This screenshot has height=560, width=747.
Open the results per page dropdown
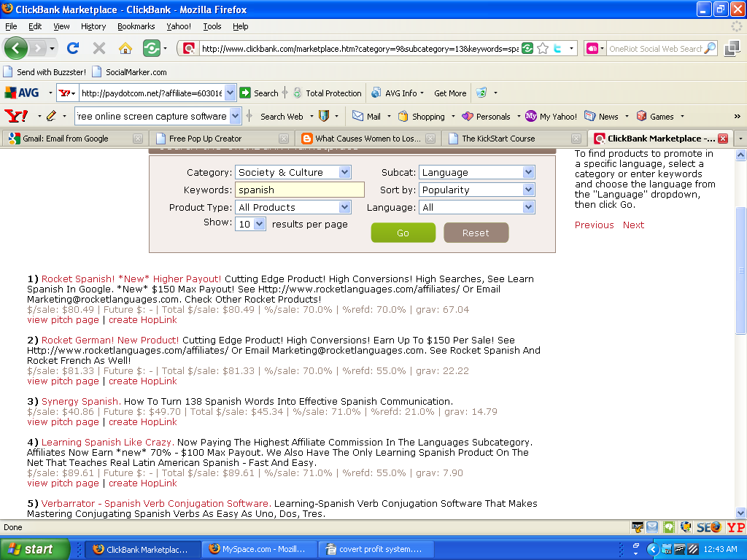[x=250, y=225]
